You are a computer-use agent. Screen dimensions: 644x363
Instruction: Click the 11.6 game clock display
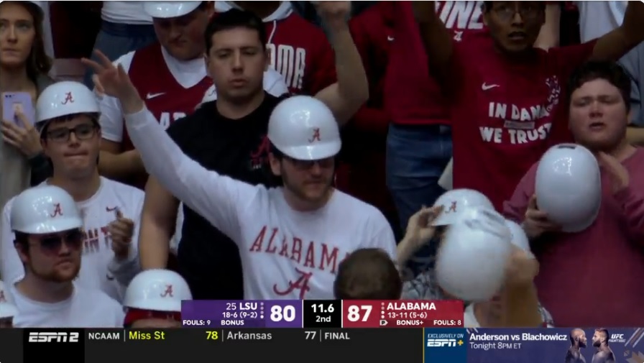tap(323, 308)
